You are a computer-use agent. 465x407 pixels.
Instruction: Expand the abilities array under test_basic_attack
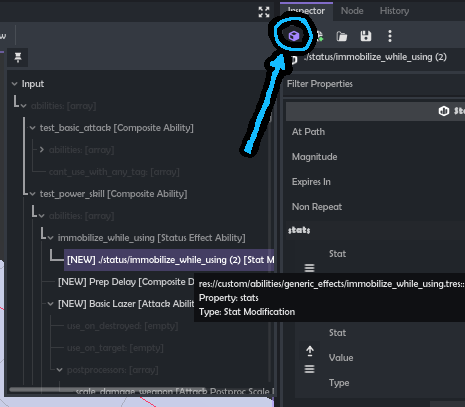(x=42, y=150)
